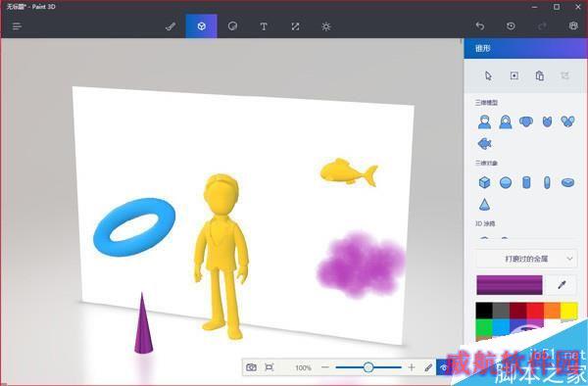Select the blue torus on canvas

pyautogui.click(x=134, y=227)
